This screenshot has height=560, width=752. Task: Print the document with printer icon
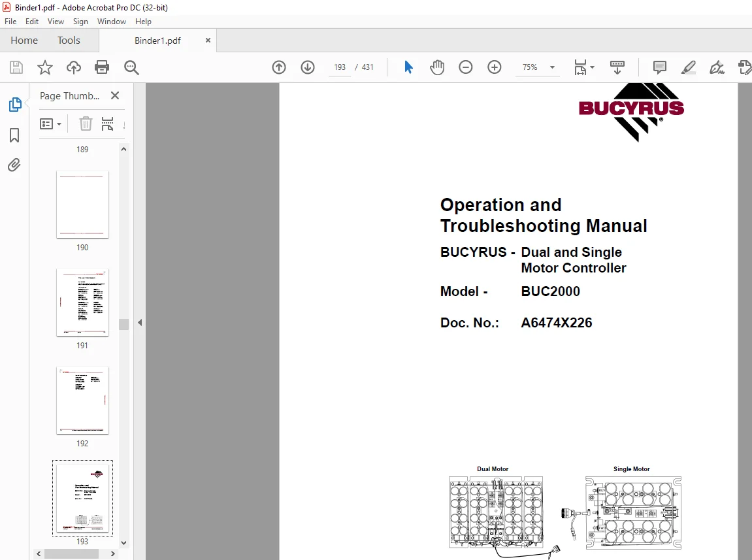(102, 67)
